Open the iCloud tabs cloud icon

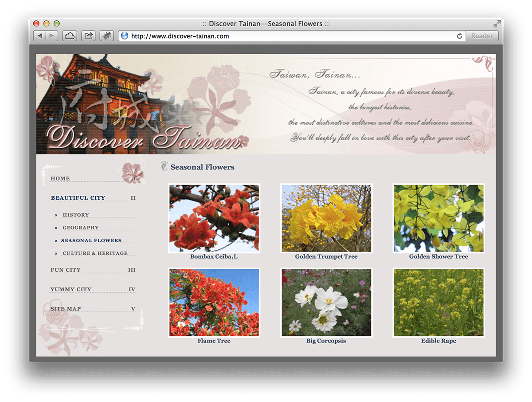tap(70, 36)
